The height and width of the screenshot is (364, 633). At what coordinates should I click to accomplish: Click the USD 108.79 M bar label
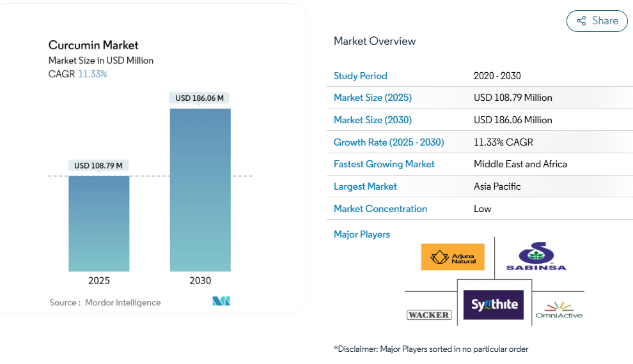point(99,165)
